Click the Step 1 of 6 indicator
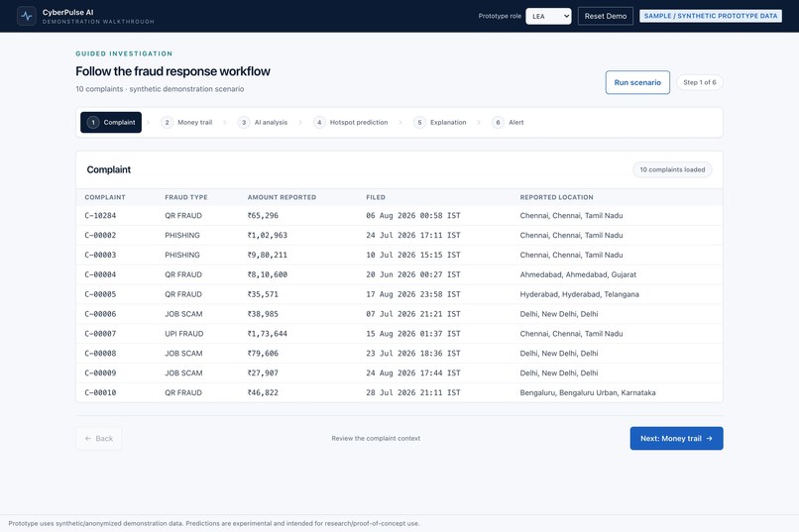799x532 pixels. coord(700,82)
